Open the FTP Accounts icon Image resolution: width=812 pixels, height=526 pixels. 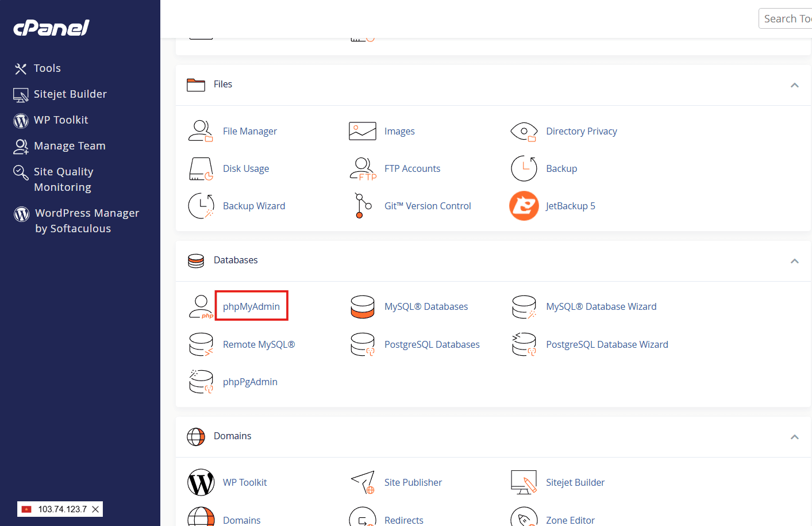pyautogui.click(x=362, y=168)
